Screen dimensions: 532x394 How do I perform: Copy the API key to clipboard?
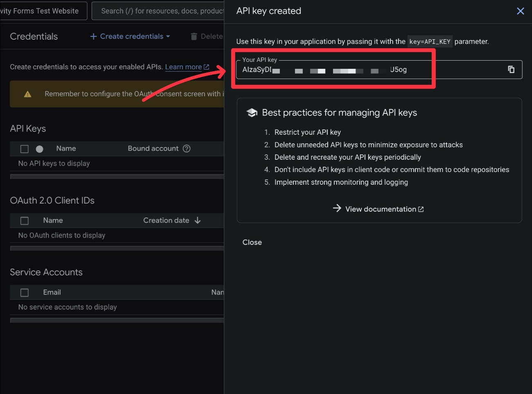[511, 70]
